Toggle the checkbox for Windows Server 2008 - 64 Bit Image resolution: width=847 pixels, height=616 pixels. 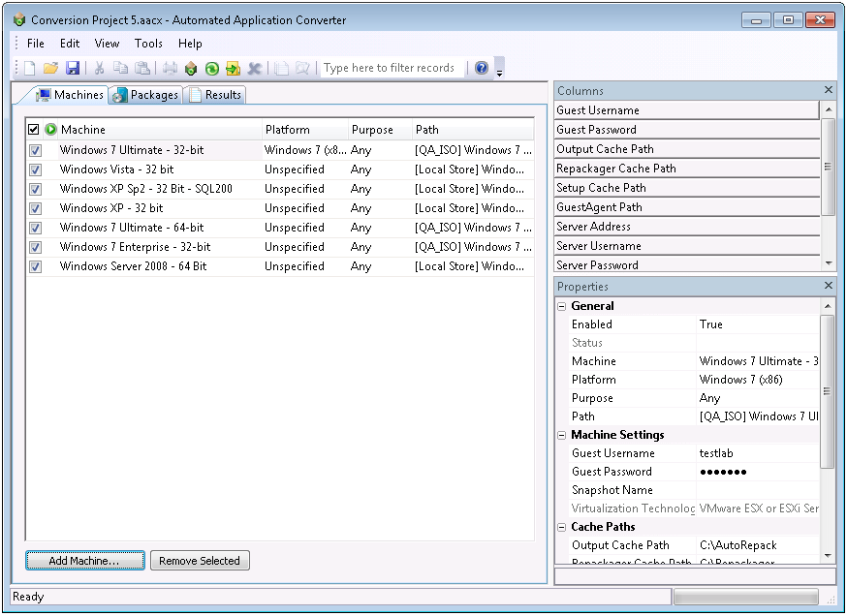(35, 266)
